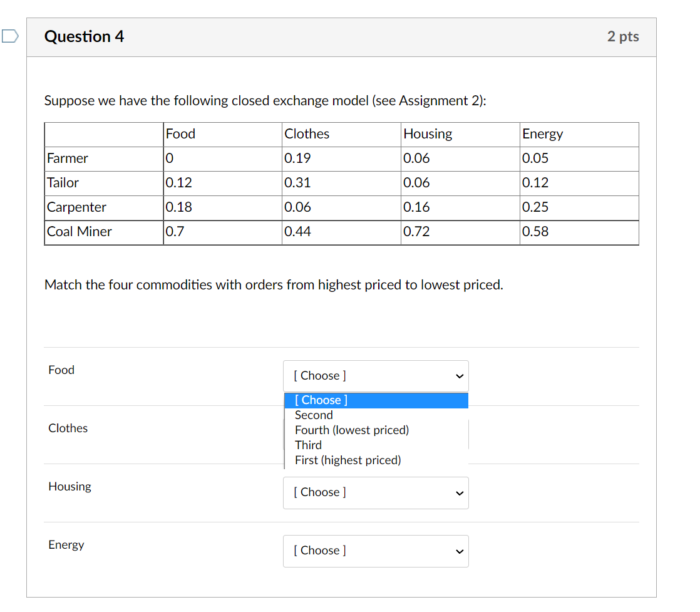This screenshot has height=612, width=700.
Task: Click the 'Question 4' heading
Action: (x=85, y=36)
